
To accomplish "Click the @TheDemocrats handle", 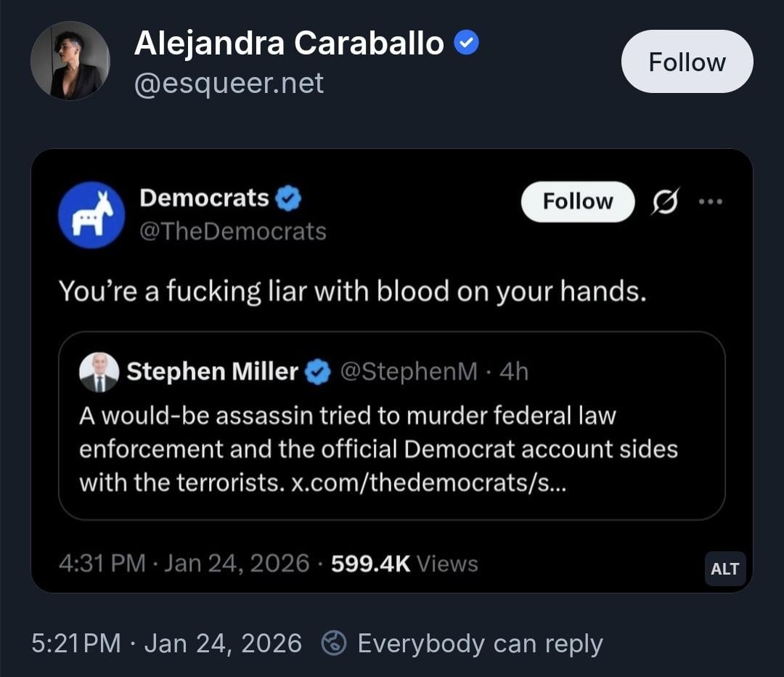I will click(232, 231).
